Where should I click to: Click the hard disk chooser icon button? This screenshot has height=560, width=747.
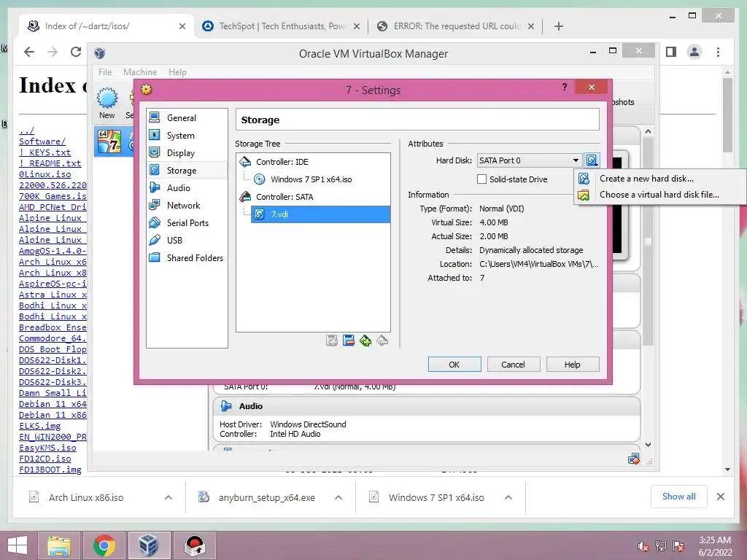[x=592, y=160]
